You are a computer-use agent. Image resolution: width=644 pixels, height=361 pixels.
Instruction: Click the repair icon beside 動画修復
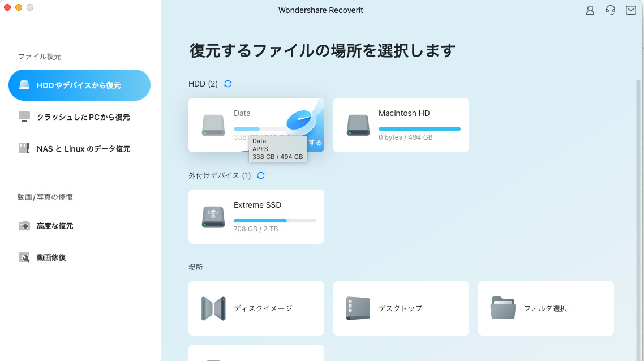pyautogui.click(x=24, y=257)
